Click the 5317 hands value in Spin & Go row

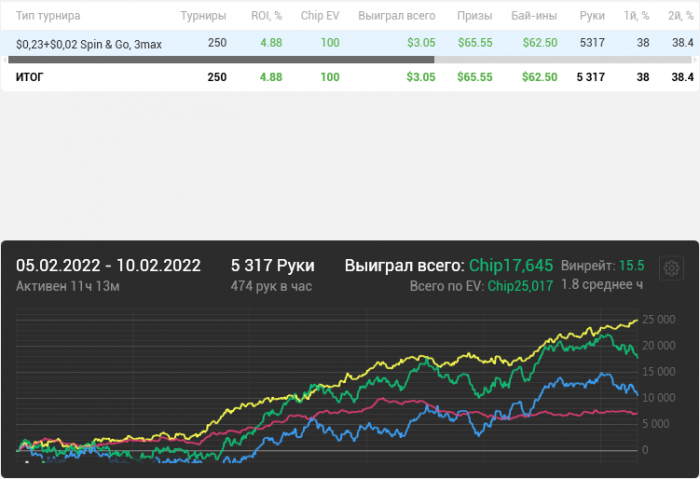click(592, 43)
